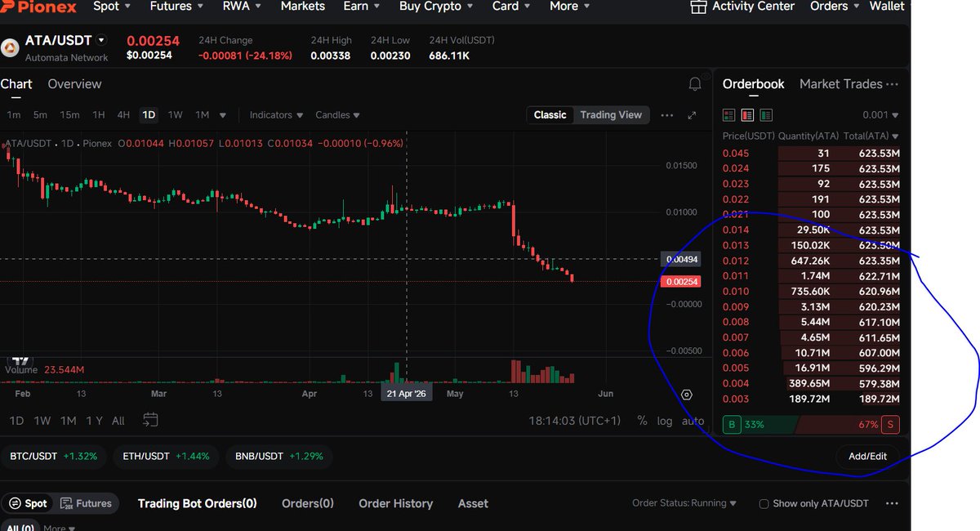Open the Futures top menu
The width and height of the screenshot is (980, 531).
[x=178, y=7]
